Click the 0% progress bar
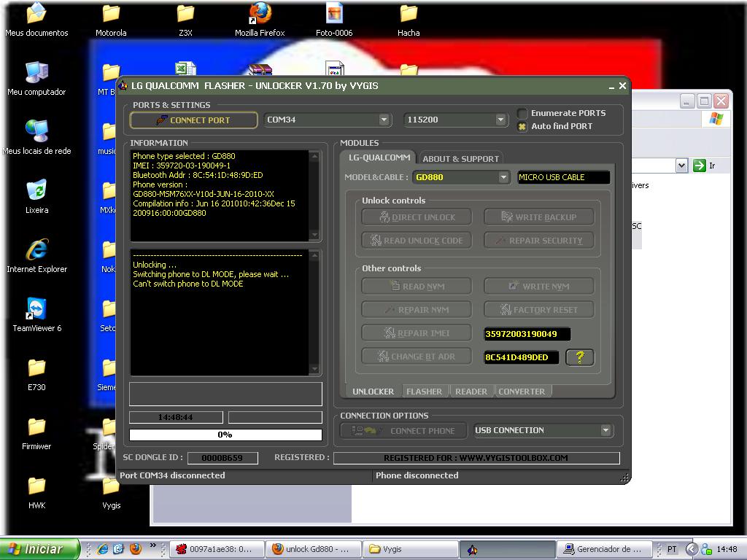The width and height of the screenshot is (747, 560). pyautogui.click(x=226, y=435)
